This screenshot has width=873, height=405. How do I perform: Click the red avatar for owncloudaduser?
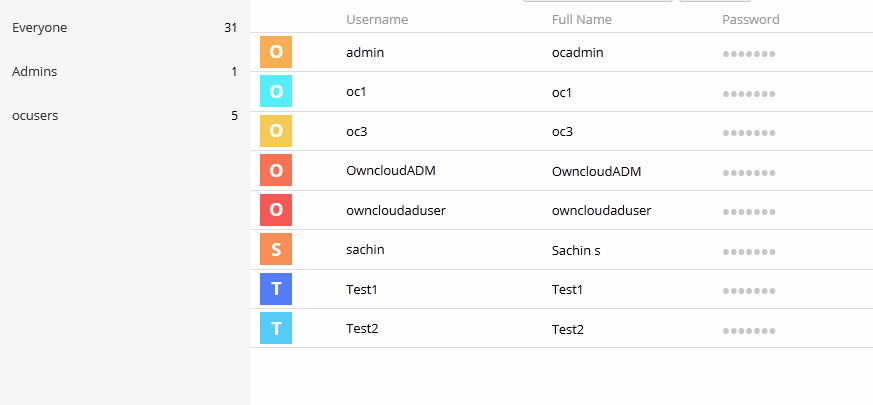point(276,210)
